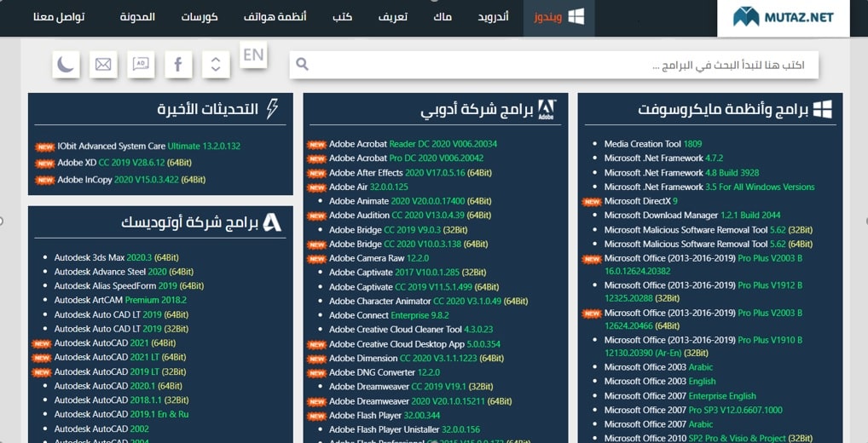868x443 pixels.
Task: Open Autodesk ArtCAM Premium 2018.2 link
Action: (x=121, y=300)
